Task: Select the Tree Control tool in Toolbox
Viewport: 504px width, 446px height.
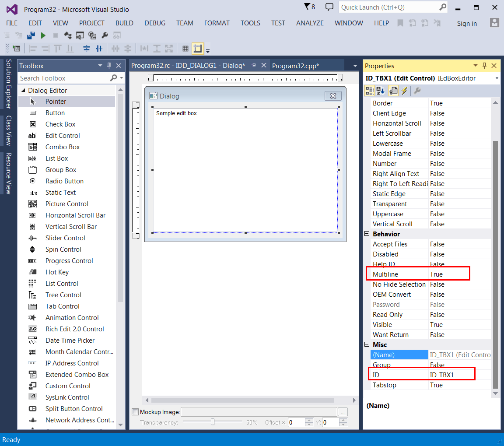Action: [66, 295]
